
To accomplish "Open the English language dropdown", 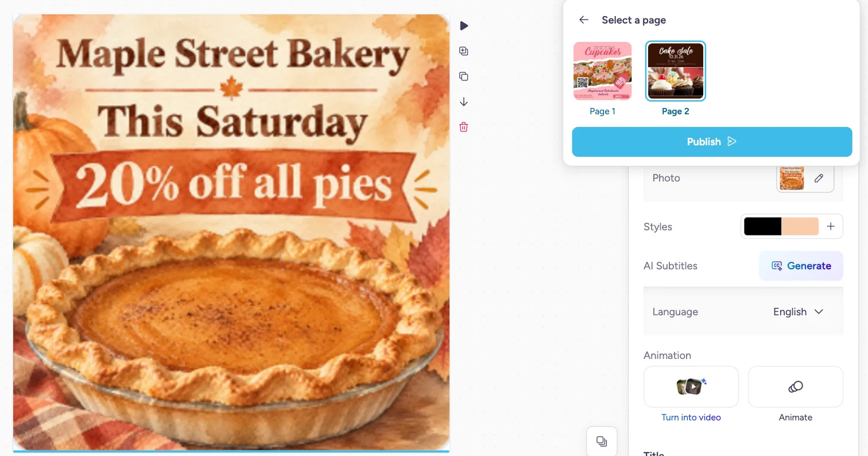I will pos(799,312).
